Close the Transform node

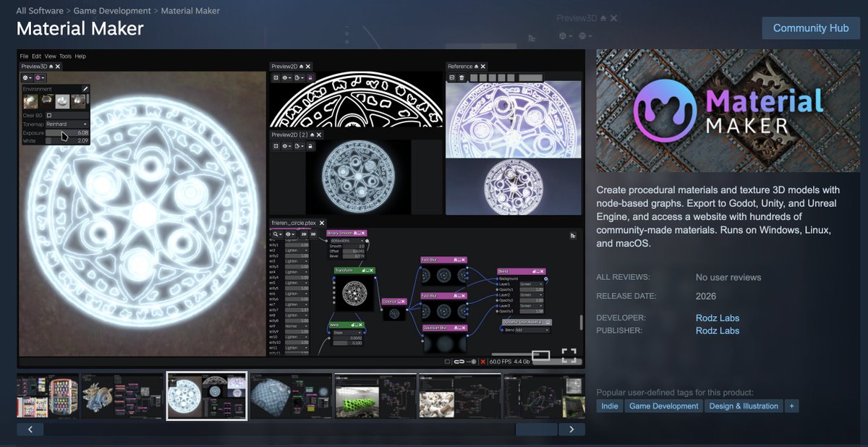[x=372, y=270]
